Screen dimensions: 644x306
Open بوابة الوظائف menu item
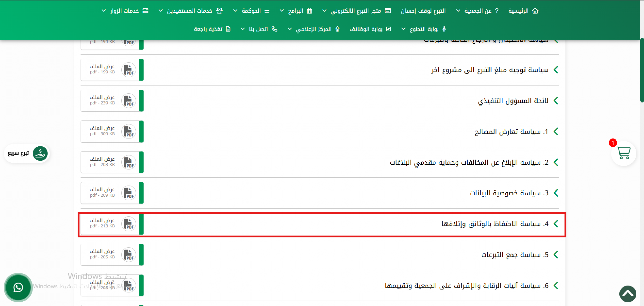(x=366, y=29)
